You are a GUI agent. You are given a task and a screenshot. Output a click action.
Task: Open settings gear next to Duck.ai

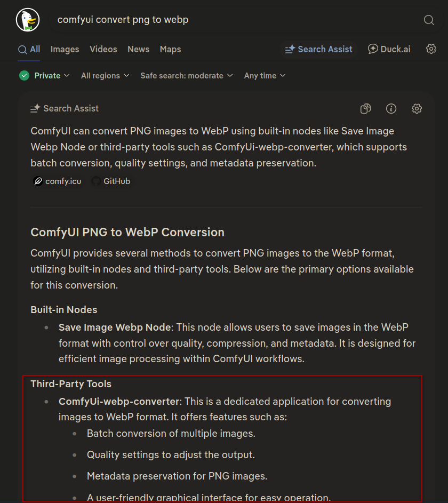pos(431,49)
